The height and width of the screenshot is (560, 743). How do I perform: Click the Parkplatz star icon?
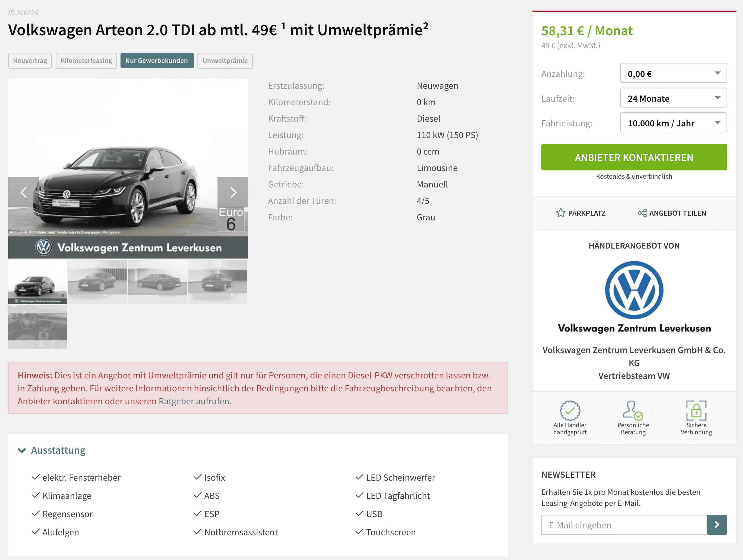560,213
